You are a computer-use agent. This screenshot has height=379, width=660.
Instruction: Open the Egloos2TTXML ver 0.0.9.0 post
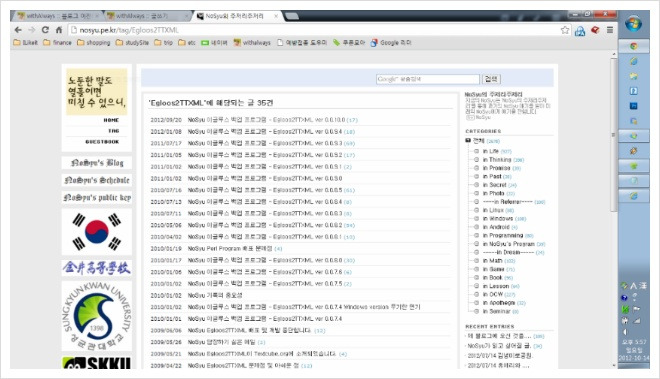pyautogui.click(x=265, y=179)
